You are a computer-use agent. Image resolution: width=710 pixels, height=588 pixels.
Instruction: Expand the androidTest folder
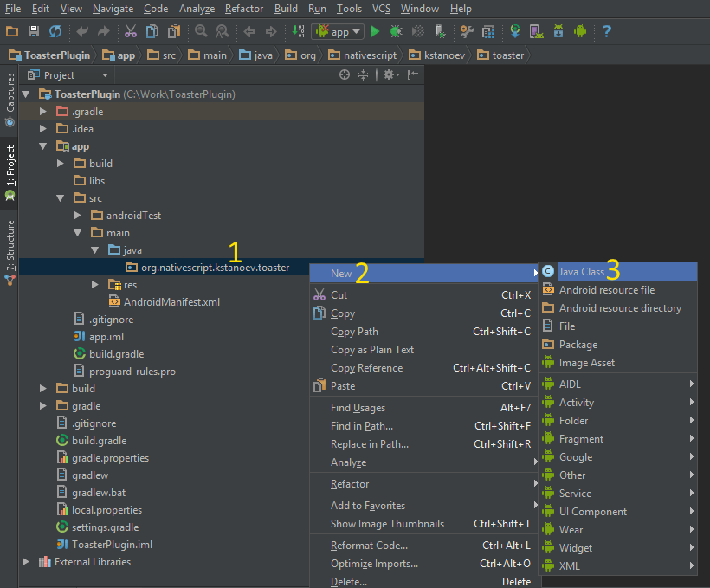point(78,216)
